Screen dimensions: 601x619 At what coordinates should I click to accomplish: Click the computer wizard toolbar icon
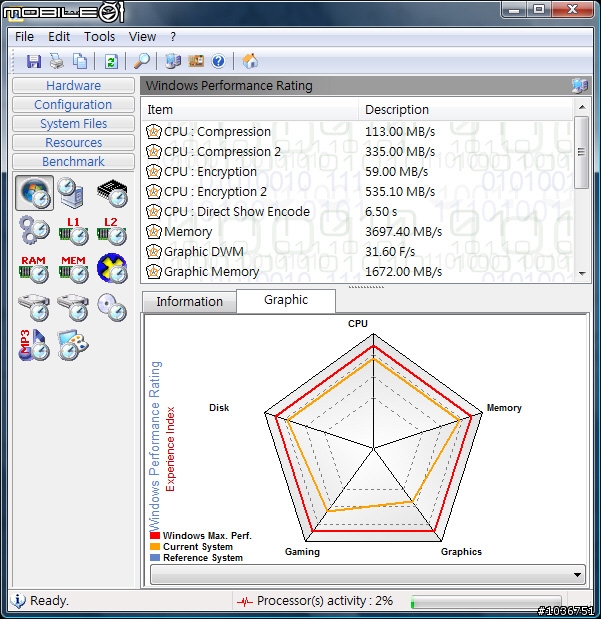pos(173,61)
